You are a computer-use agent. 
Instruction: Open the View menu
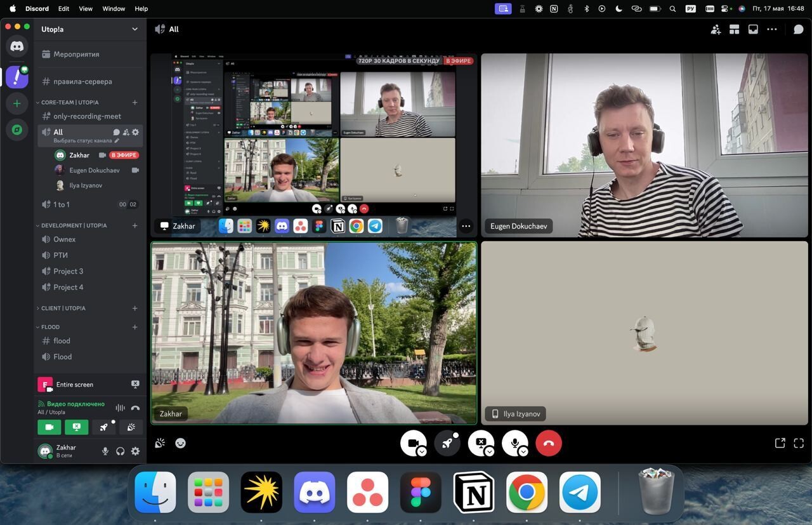[x=86, y=9]
